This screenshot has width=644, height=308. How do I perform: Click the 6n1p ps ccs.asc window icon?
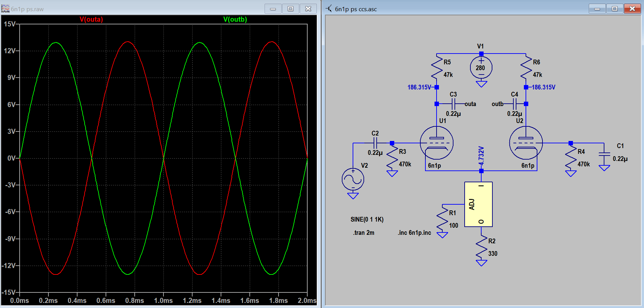coord(329,8)
